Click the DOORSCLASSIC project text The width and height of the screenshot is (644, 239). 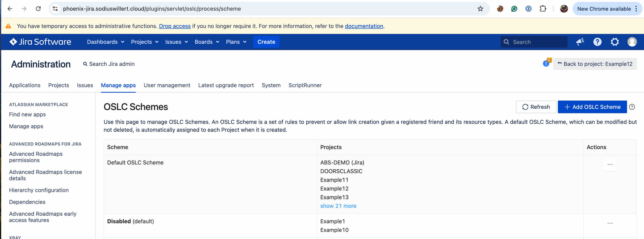coord(341,171)
